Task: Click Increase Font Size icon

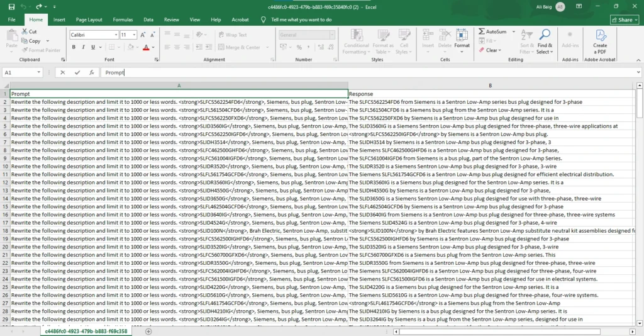Action: coord(143,35)
